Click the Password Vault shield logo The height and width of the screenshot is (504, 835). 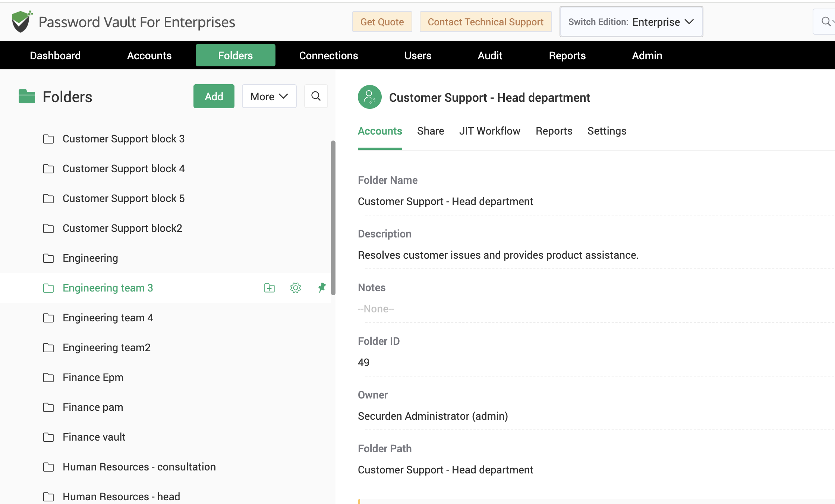tap(22, 22)
